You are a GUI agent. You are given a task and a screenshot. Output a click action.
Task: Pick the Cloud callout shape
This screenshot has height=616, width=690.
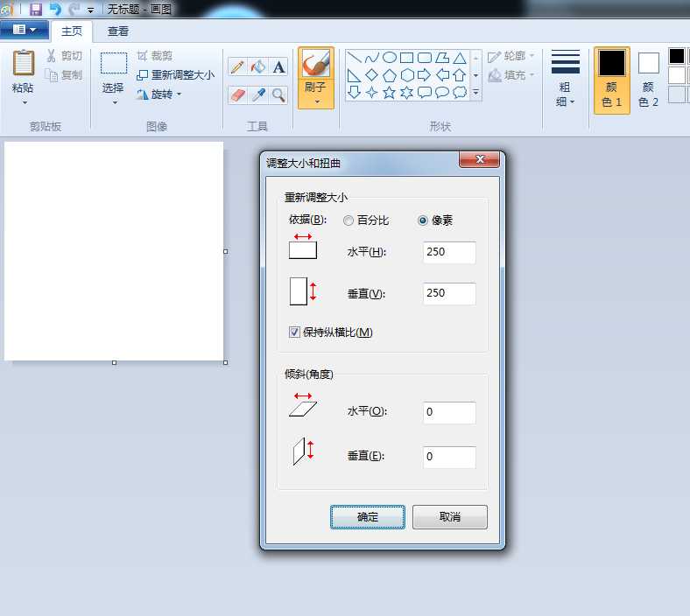pos(460,93)
